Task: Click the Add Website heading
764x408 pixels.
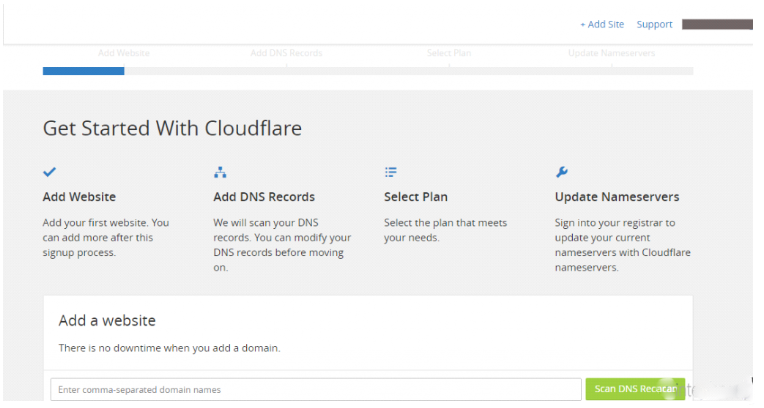Action: click(79, 197)
